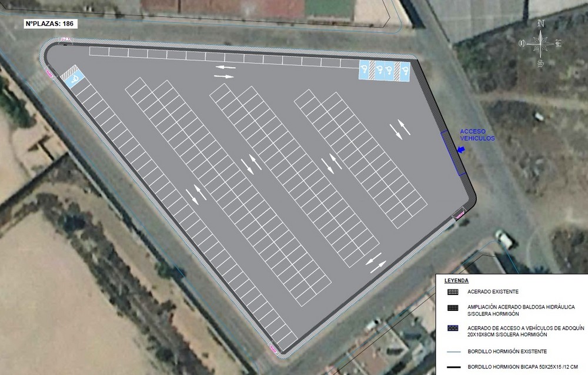Select the ACERADO EXISTENTE legend hatch swatch
The image size is (588, 375).
453,291
